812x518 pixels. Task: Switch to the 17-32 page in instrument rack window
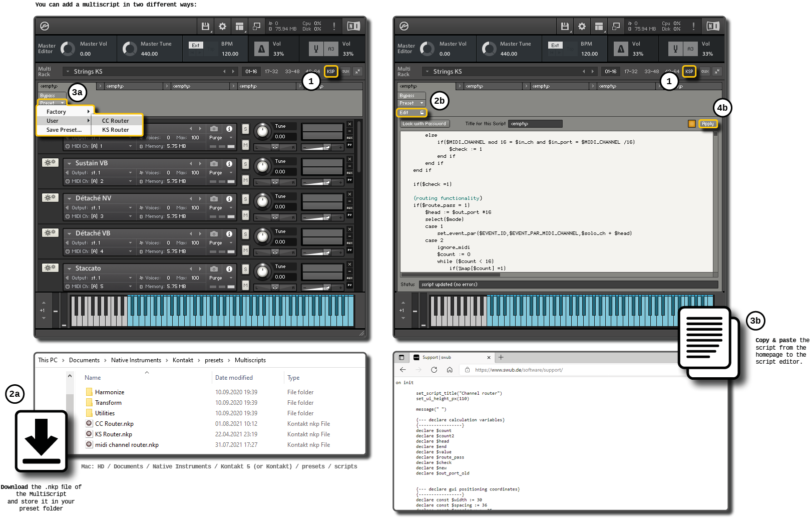[x=271, y=72]
